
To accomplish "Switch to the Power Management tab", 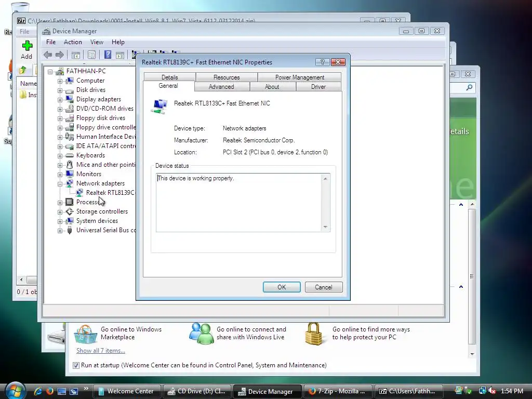I will click(300, 77).
